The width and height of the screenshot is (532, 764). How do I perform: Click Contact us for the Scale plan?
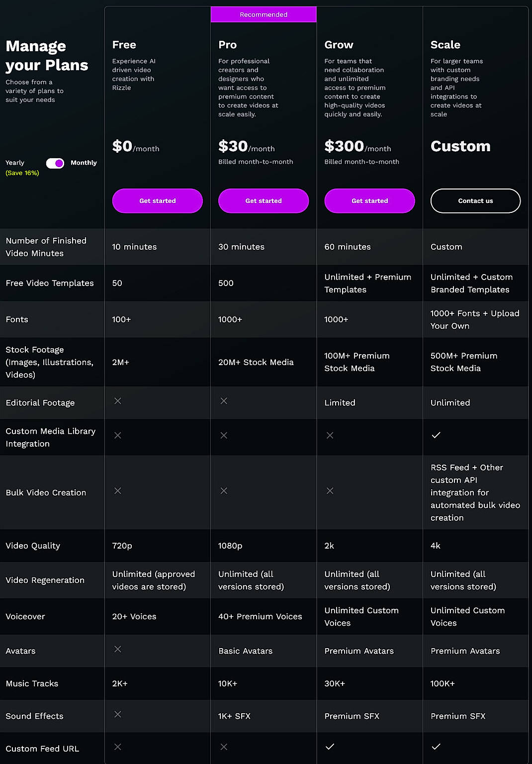475,201
